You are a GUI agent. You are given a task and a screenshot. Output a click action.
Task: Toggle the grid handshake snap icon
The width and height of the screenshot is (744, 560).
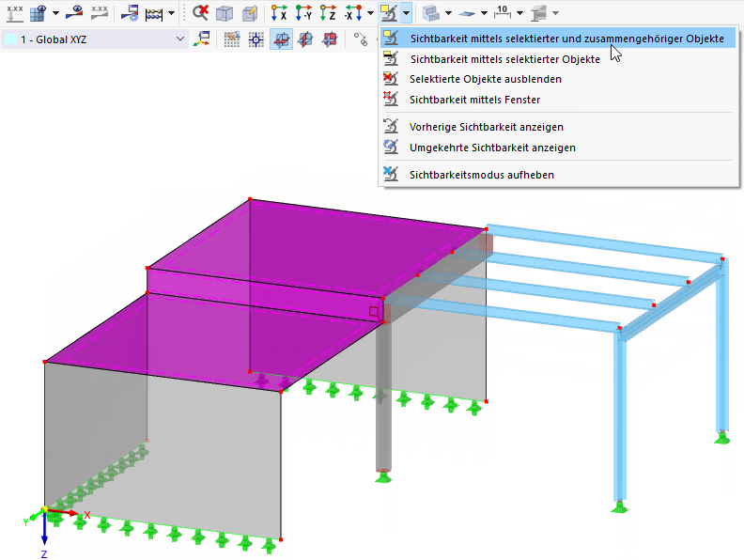(231, 39)
